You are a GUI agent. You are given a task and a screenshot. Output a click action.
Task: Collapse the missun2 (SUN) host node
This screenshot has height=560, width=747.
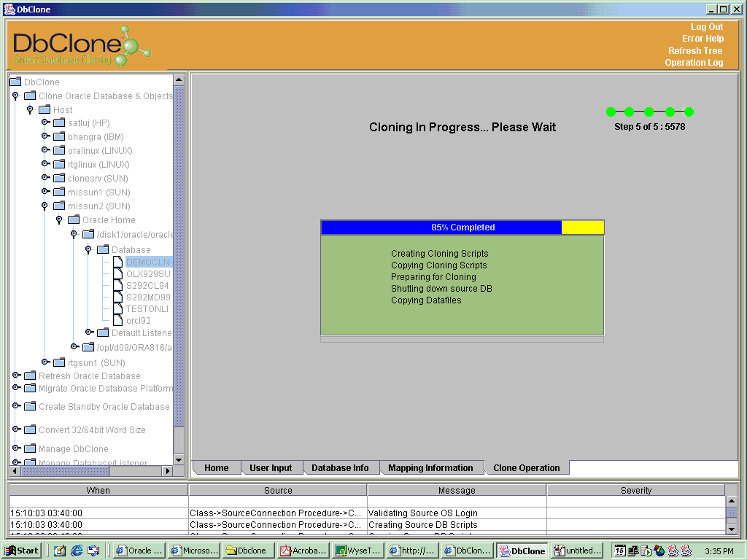[44, 206]
